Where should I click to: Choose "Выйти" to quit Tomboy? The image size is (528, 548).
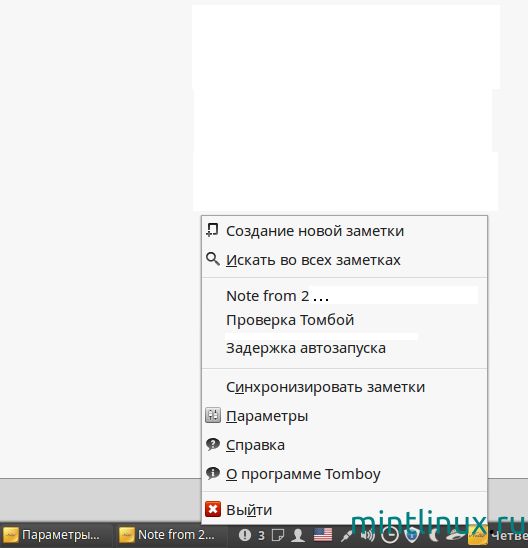pyautogui.click(x=344, y=510)
